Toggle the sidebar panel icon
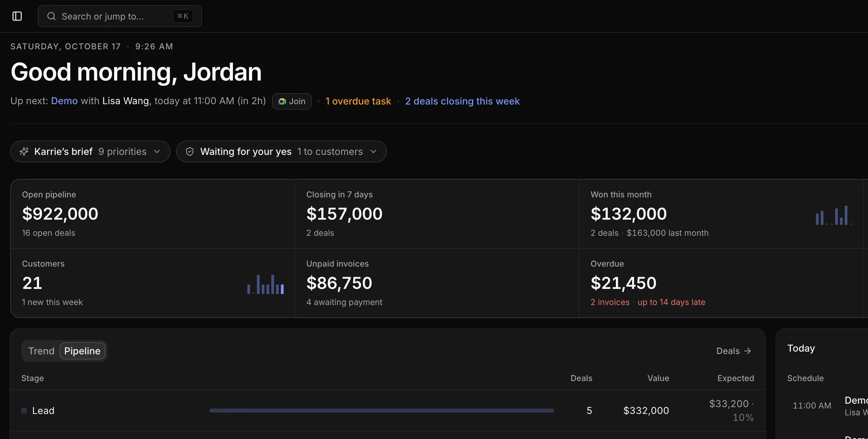This screenshot has height=439, width=868. pyautogui.click(x=17, y=16)
